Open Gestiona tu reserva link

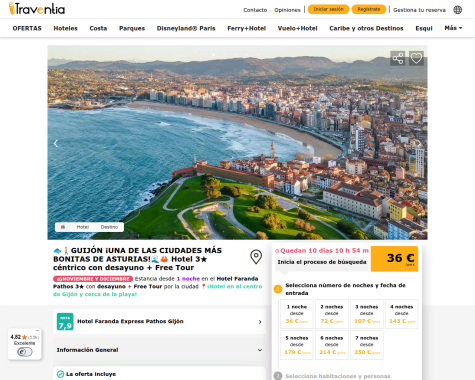tap(419, 10)
